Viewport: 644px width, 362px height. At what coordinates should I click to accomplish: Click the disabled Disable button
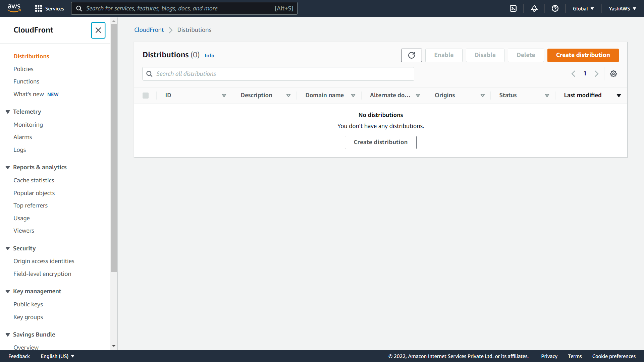pos(485,55)
